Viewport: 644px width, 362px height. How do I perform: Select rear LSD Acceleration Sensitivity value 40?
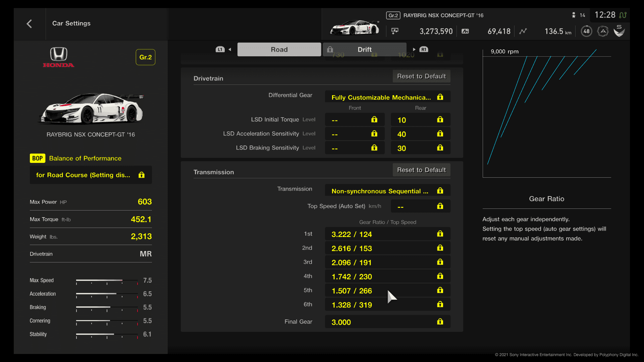coord(420,134)
